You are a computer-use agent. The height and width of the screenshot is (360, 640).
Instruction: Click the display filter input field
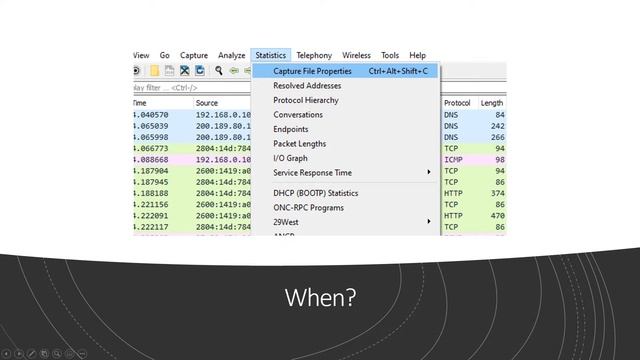coord(192,88)
